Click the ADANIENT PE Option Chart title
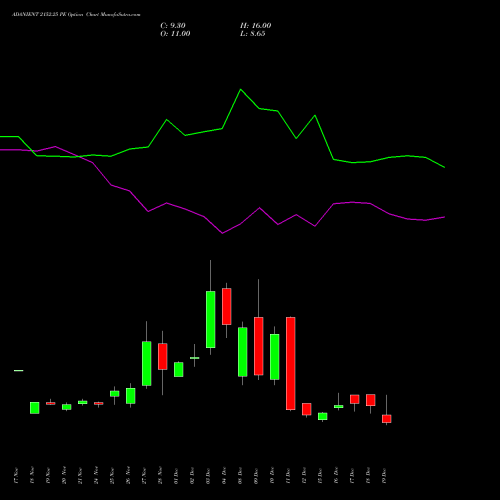 76,15
